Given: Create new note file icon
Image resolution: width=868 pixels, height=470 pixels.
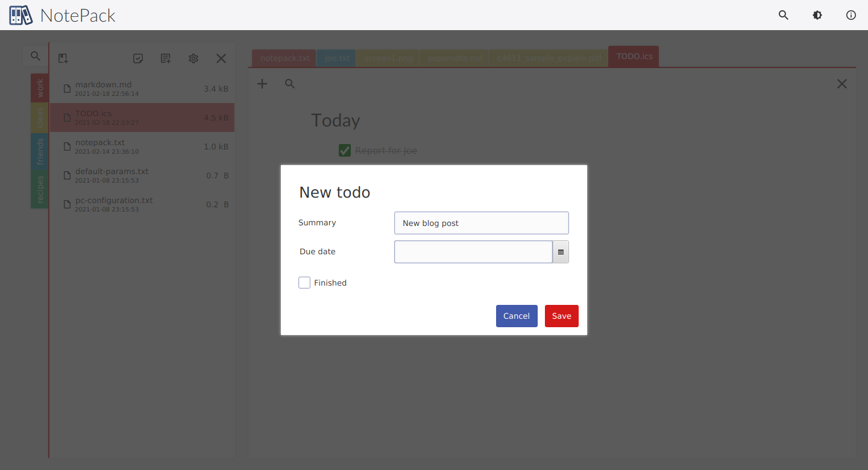Looking at the screenshot, I should pos(166,58).
